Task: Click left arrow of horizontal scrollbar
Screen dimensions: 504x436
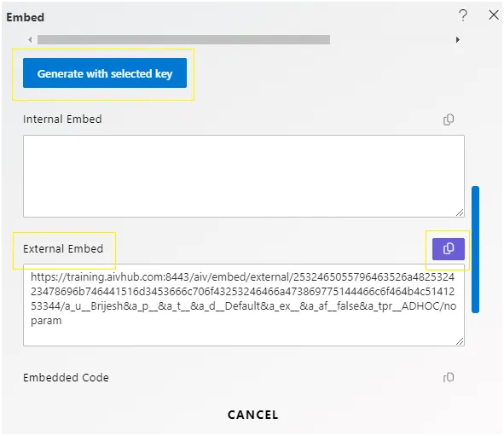Action: [30, 39]
